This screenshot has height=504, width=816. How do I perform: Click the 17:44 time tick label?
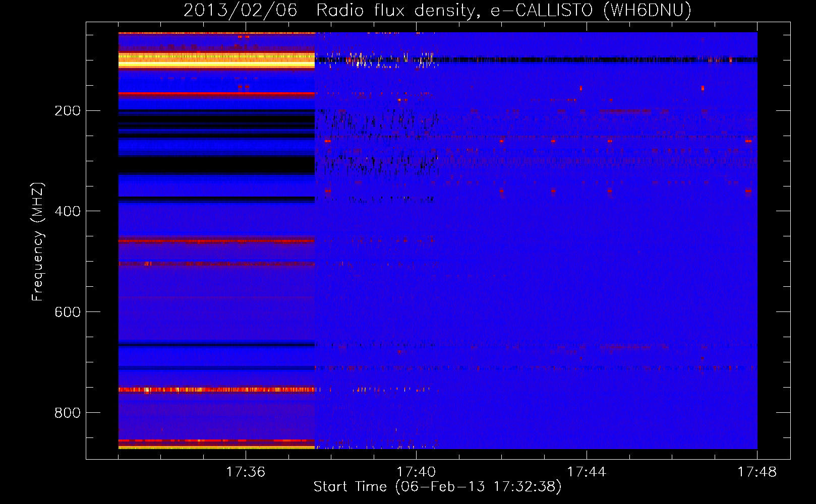click(587, 472)
